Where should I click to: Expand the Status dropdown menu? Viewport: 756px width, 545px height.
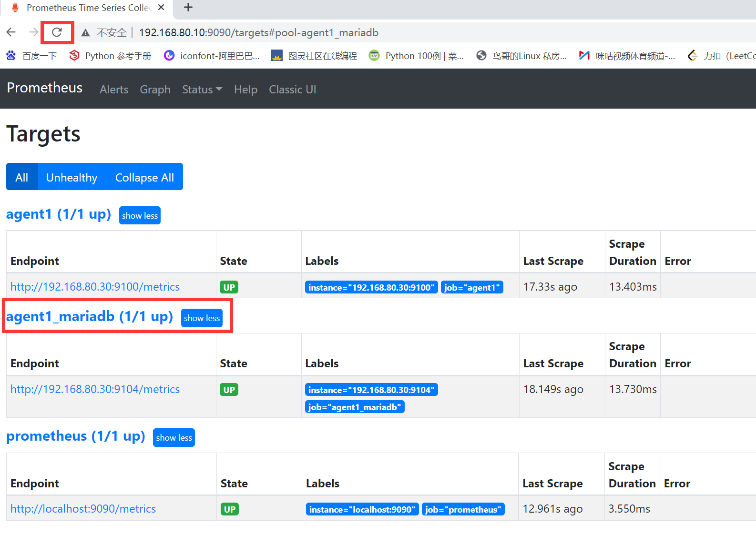pyautogui.click(x=202, y=90)
